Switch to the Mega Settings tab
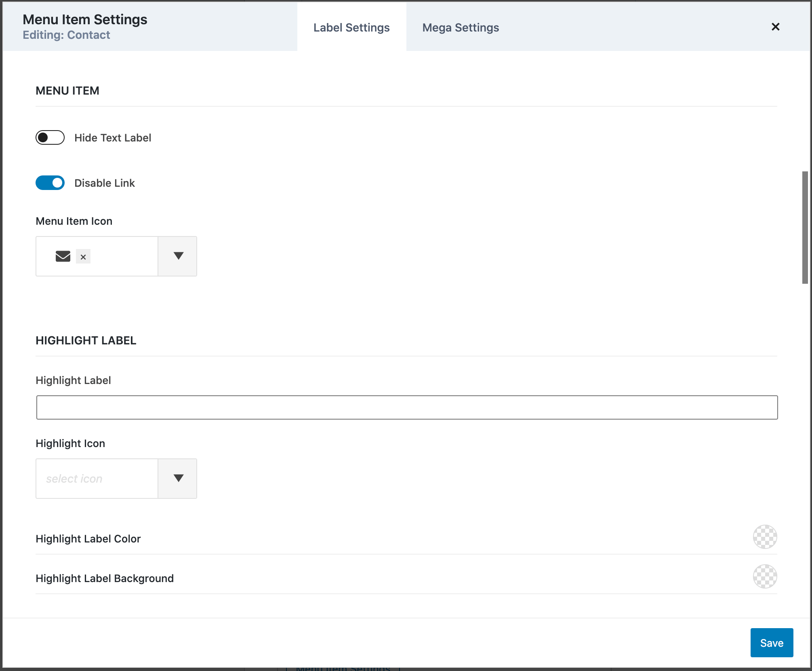 pyautogui.click(x=461, y=27)
